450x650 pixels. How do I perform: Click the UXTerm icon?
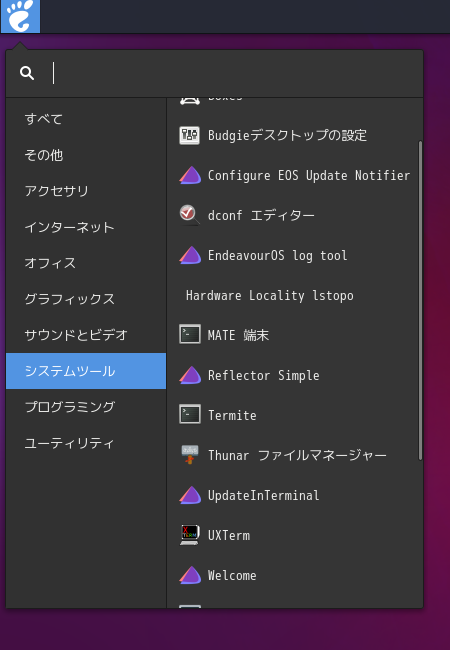pyautogui.click(x=190, y=535)
